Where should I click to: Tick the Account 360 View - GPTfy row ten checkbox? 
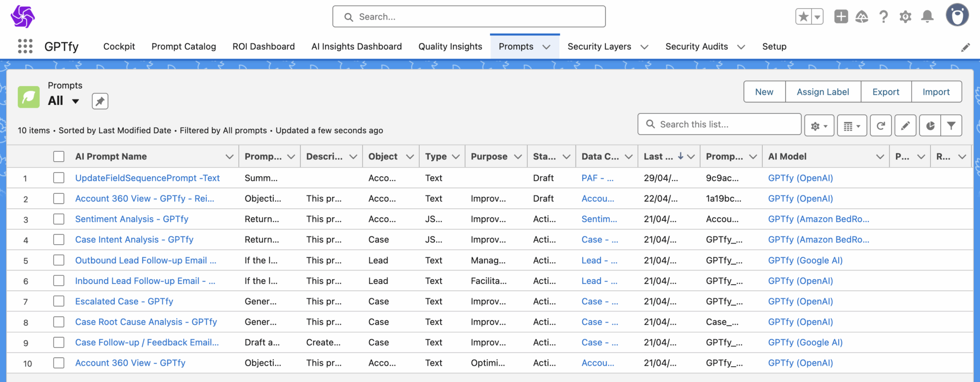click(x=59, y=363)
